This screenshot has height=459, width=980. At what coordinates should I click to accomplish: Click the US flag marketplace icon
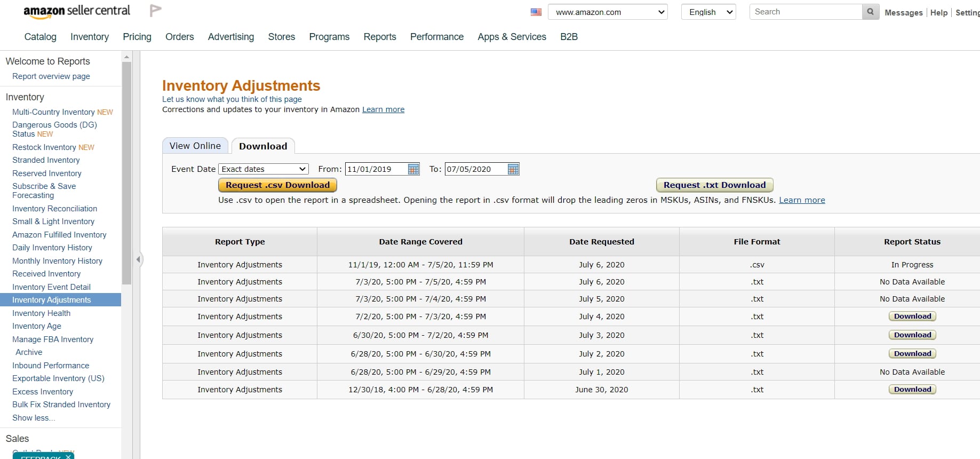tap(536, 12)
